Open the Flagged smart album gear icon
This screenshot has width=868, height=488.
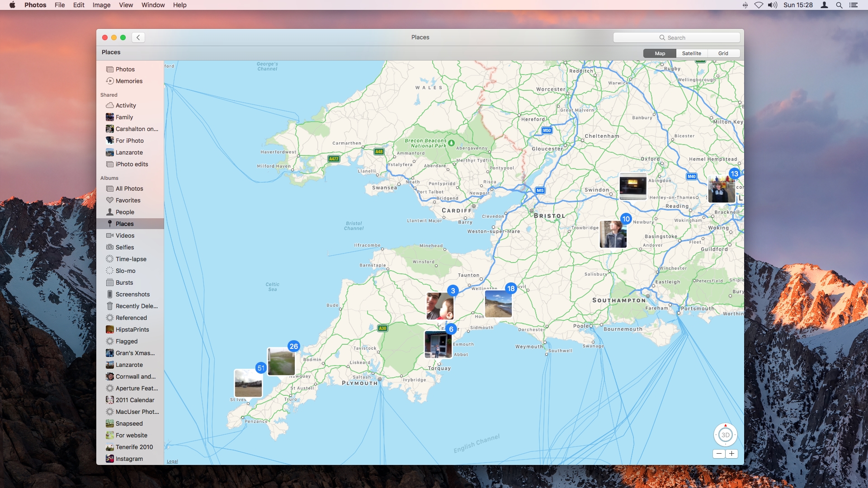tap(109, 341)
